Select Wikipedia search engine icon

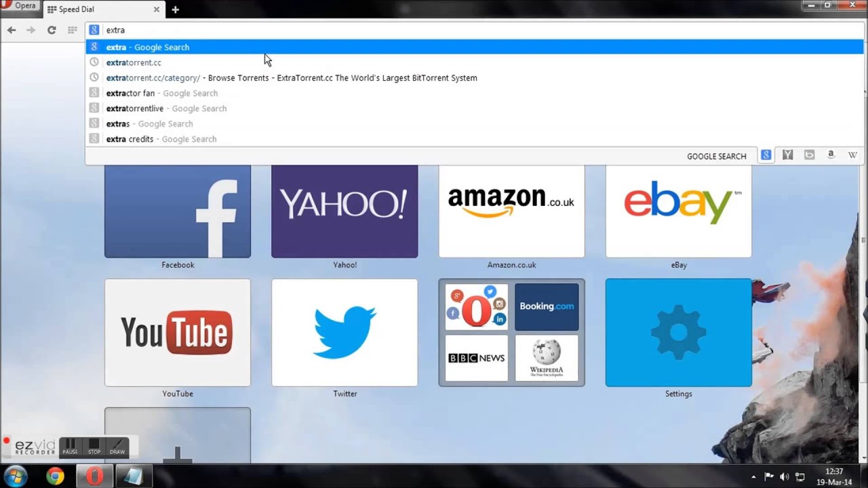pos(852,155)
